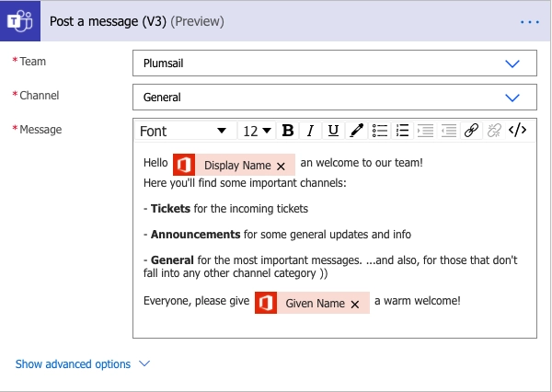Viewport: 552px width, 392px height.
Task: Open the Team dropdown showing Plumsail
Action: (335, 63)
